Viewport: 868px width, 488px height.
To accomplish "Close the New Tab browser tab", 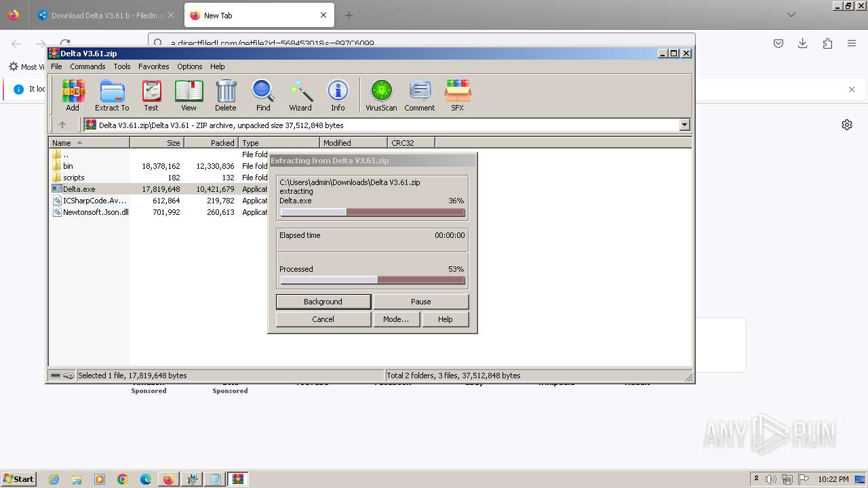I will [x=323, y=15].
